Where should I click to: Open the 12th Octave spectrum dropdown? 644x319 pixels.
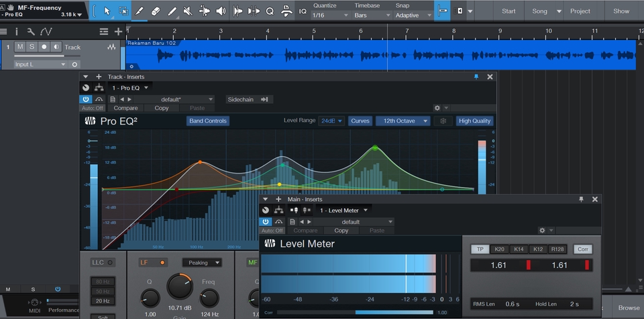pyautogui.click(x=402, y=121)
